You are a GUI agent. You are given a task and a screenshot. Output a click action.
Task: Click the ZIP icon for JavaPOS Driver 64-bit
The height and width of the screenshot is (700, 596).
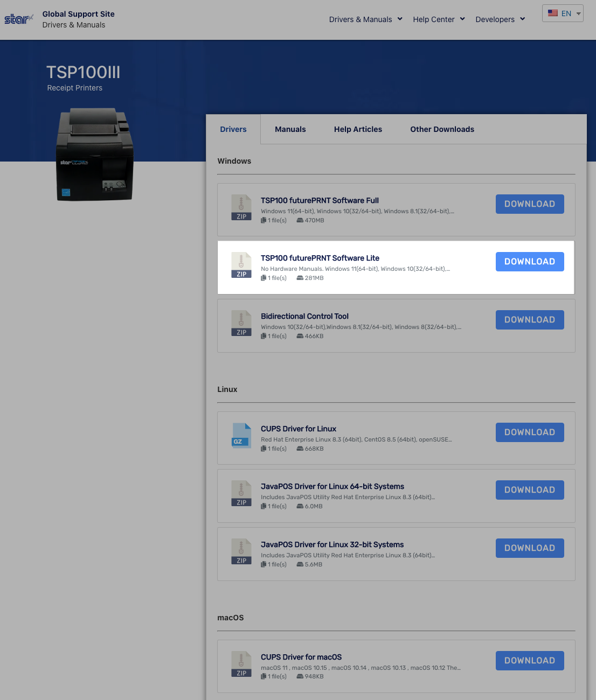241,493
